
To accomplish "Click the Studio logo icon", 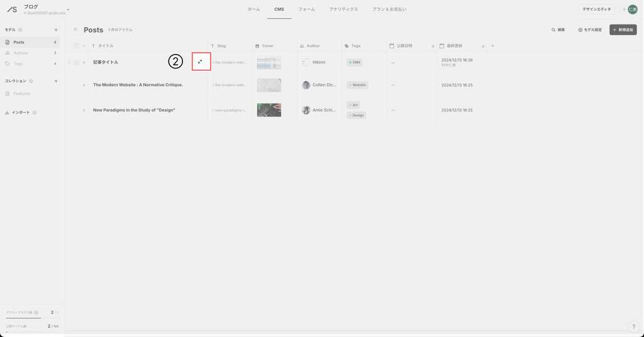I will tap(12, 9).
